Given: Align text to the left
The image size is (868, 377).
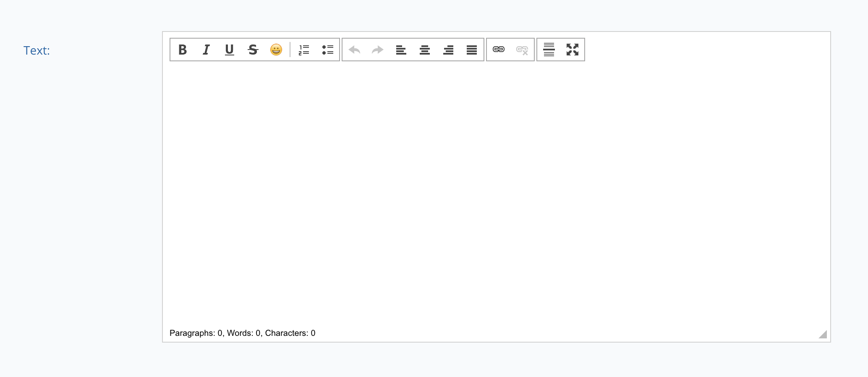Looking at the screenshot, I should (401, 50).
